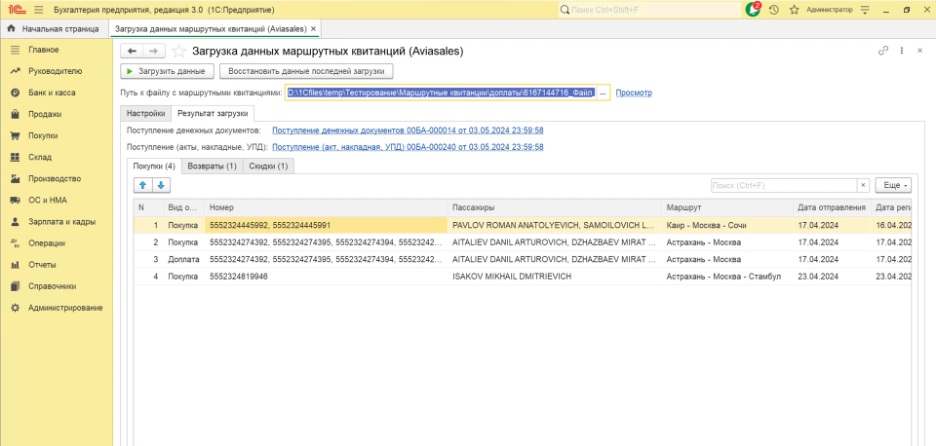
Task: Click Восстановить данные последней загрузки button
Action: (307, 71)
